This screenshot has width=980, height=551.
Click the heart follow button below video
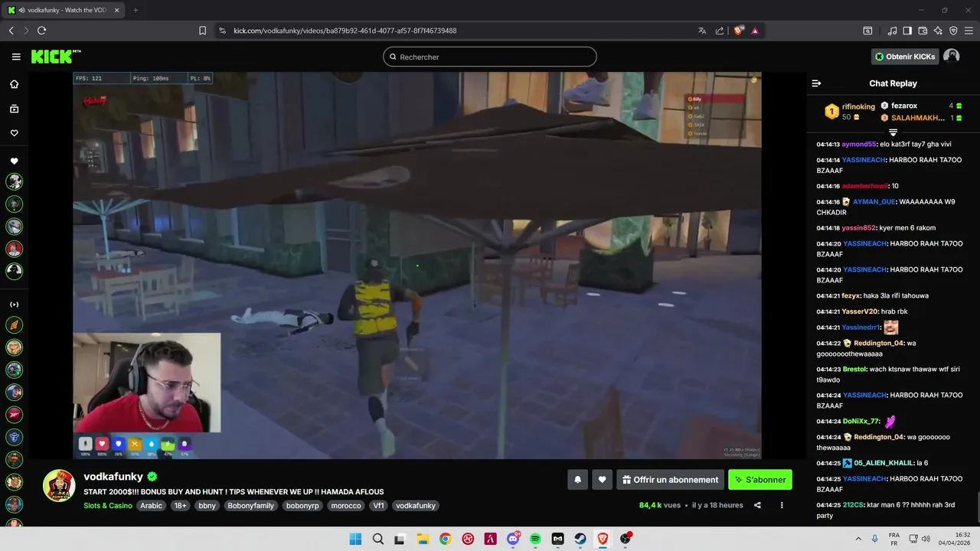click(x=602, y=480)
